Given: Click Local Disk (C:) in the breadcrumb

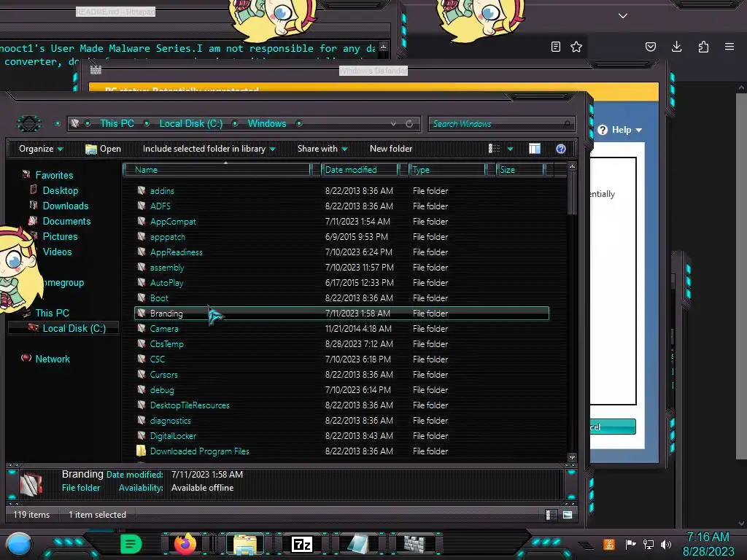Looking at the screenshot, I should 190,123.
